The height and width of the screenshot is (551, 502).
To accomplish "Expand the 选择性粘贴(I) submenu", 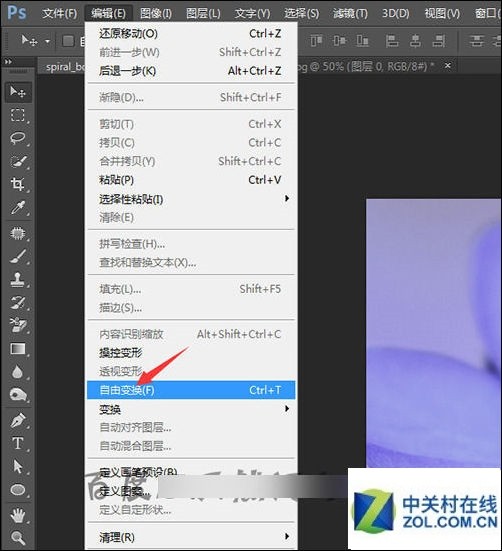I will tap(191, 199).
